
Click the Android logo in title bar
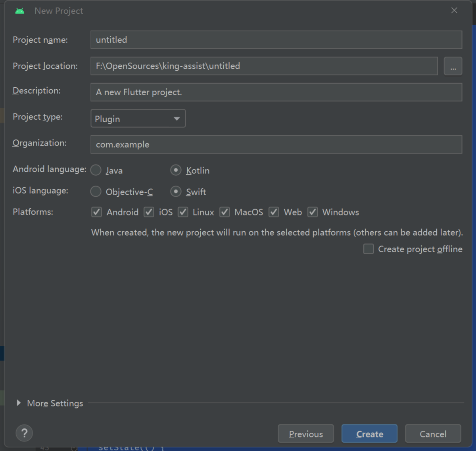point(20,11)
